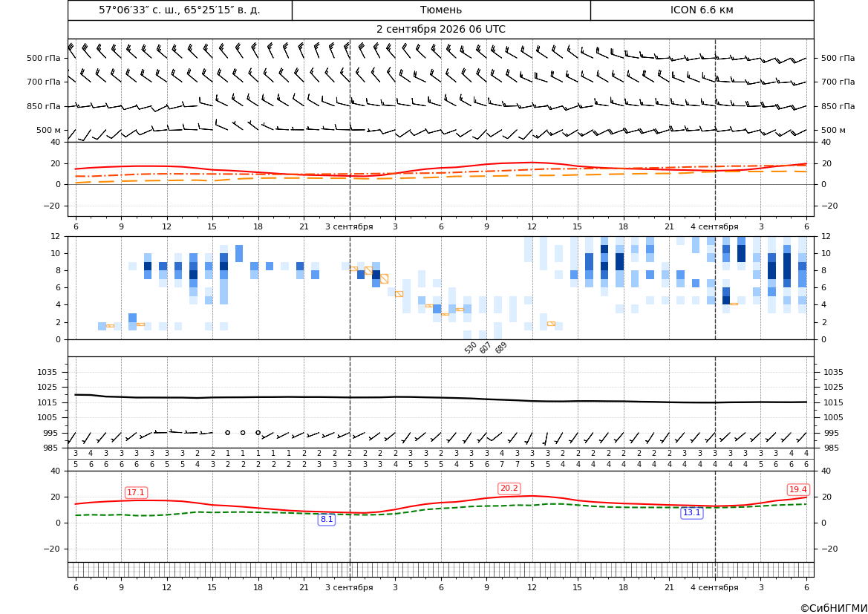The height and width of the screenshot is (614, 868).
Task: Click the rotated 689 value label
Action: coord(501,348)
